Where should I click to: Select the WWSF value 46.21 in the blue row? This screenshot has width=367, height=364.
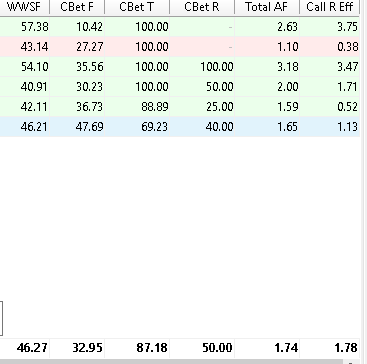(x=35, y=127)
